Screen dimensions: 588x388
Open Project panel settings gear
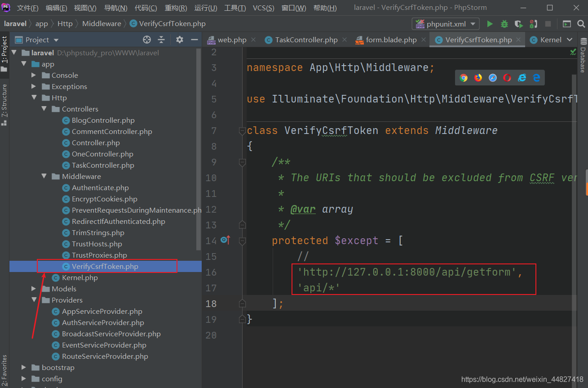click(x=180, y=40)
